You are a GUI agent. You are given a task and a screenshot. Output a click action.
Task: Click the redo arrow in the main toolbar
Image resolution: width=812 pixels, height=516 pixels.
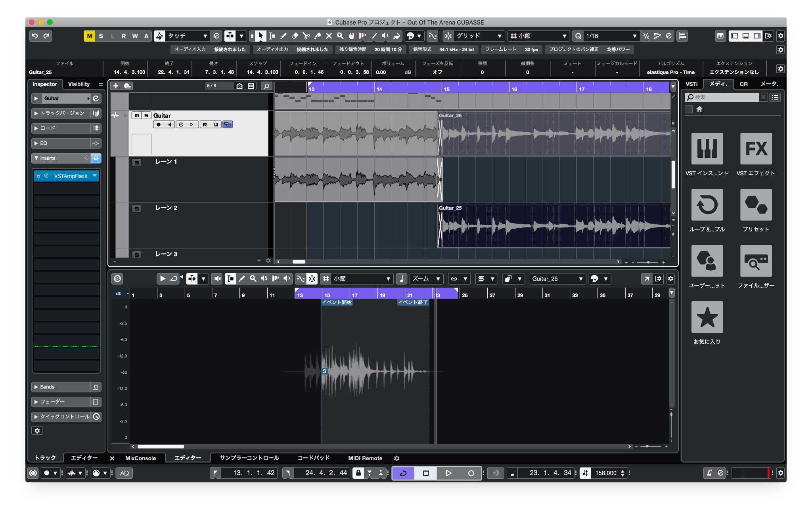tap(46, 36)
